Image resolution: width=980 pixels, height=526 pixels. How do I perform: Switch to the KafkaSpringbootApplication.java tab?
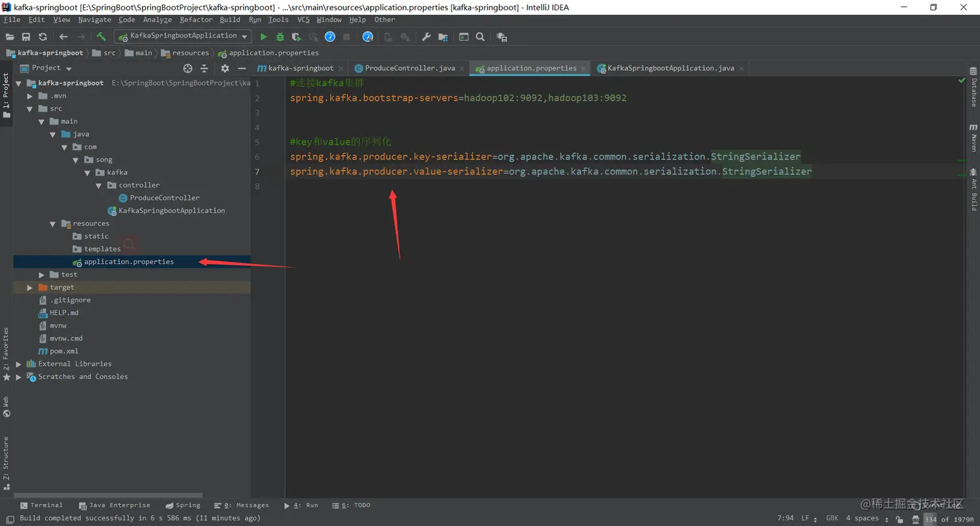tap(671, 68)
